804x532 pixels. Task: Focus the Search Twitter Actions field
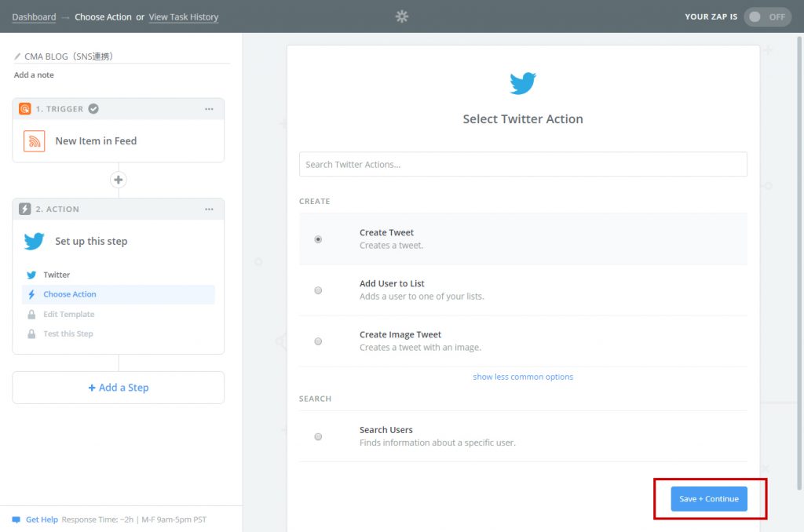tap(523, 165)
